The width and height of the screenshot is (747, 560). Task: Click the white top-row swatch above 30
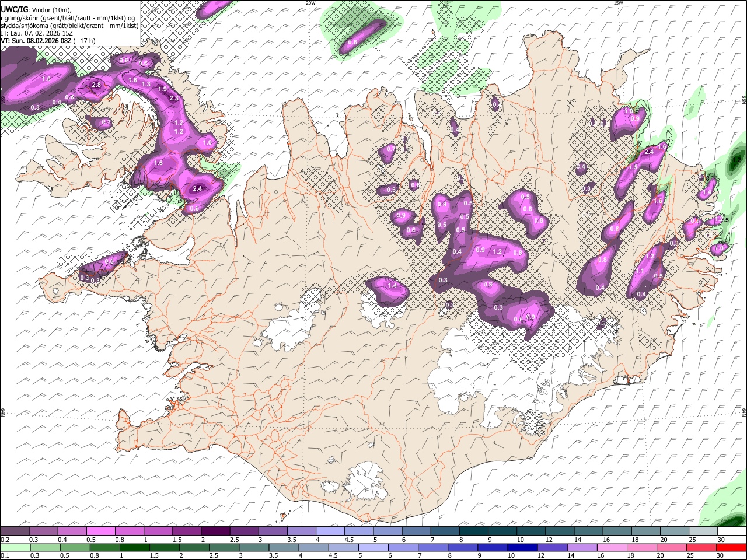(731, 531)
